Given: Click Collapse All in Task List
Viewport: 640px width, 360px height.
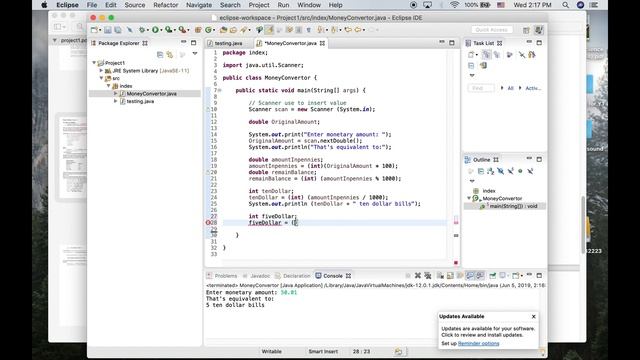Looking at the screenshot, I should 471,65.
